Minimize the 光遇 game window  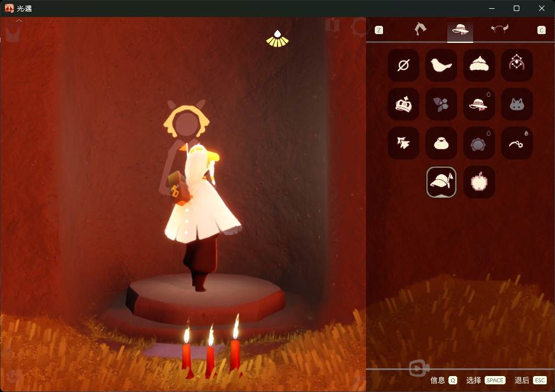[492, 8]
